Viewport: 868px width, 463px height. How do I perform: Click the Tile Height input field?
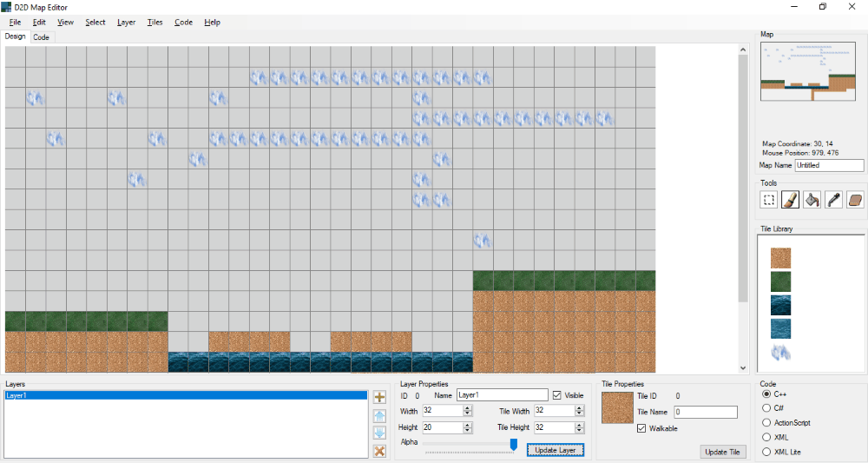point(555,427)
